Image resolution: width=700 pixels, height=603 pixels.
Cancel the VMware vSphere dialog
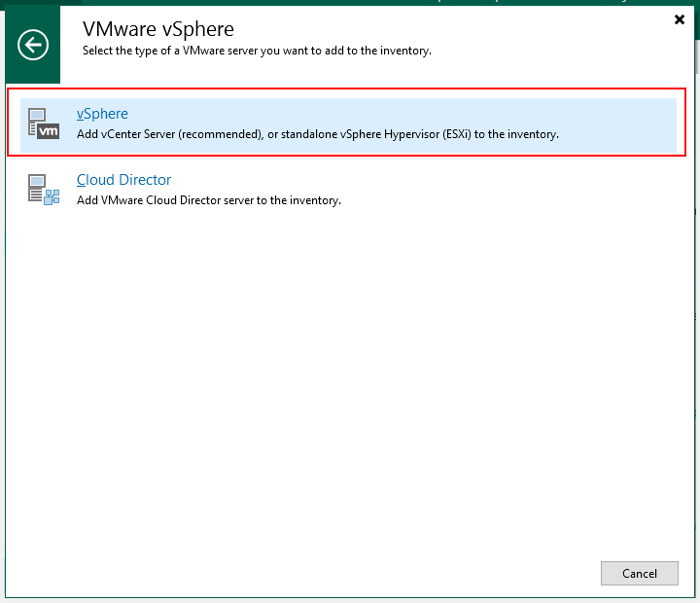pyautogui.click(x=640, y=573)
